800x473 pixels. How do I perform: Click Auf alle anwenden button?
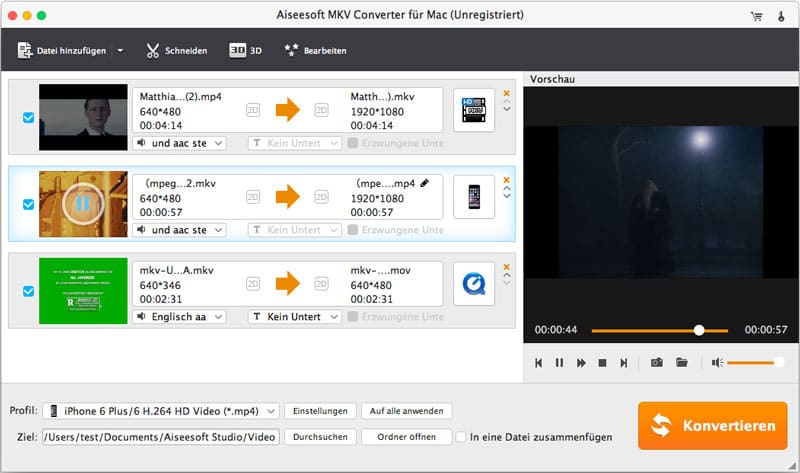(407, 411)
